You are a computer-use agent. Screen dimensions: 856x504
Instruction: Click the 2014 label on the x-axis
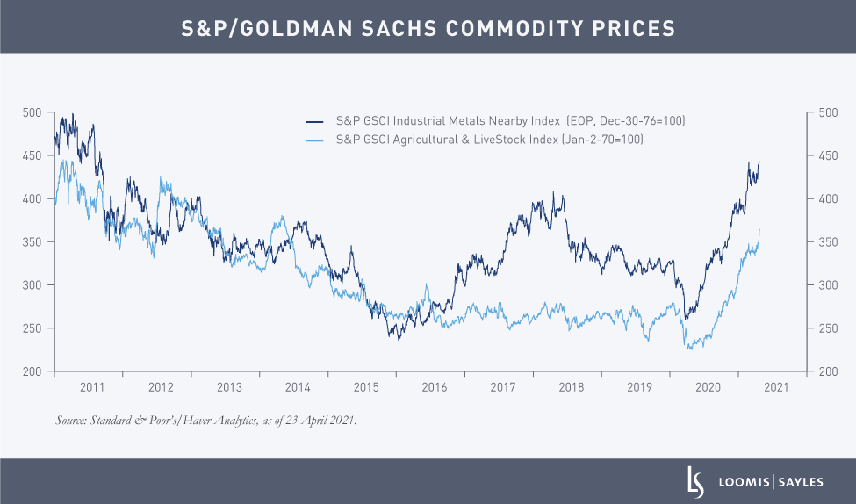(x=298, y=387)
